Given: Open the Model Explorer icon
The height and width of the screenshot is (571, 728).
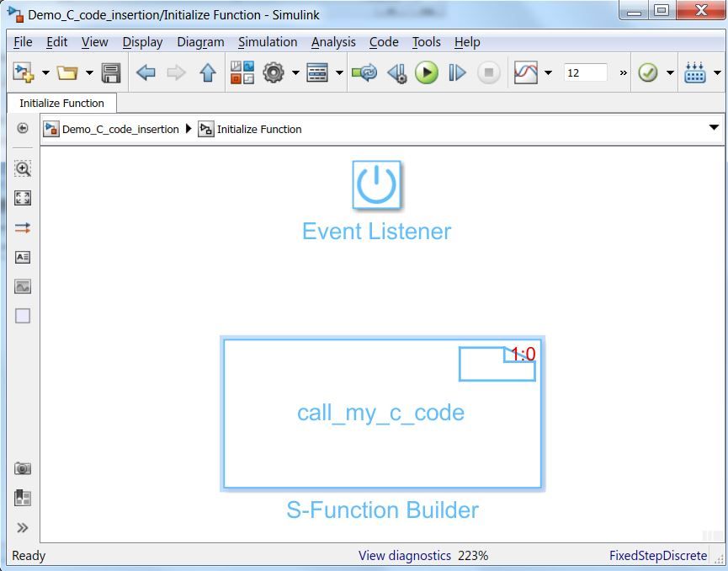Looking at the screenshot, I should 317,72.
